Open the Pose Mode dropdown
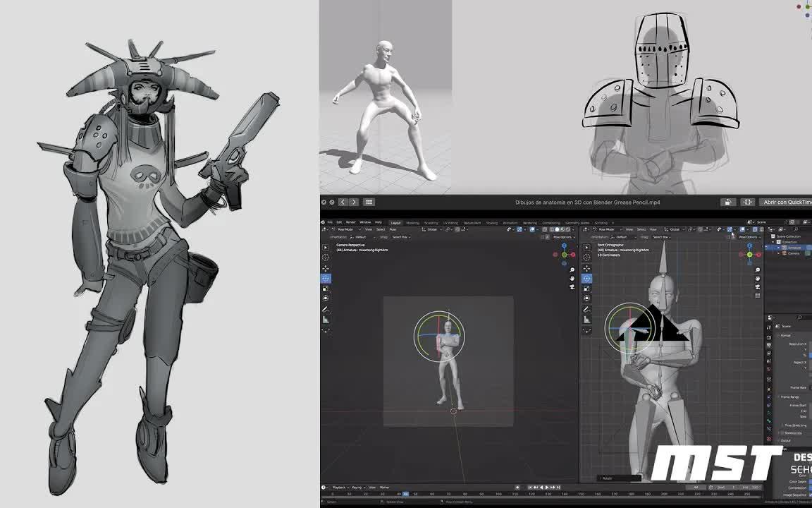The width and height of the screenshot is (812, 508). click(345, 229)
